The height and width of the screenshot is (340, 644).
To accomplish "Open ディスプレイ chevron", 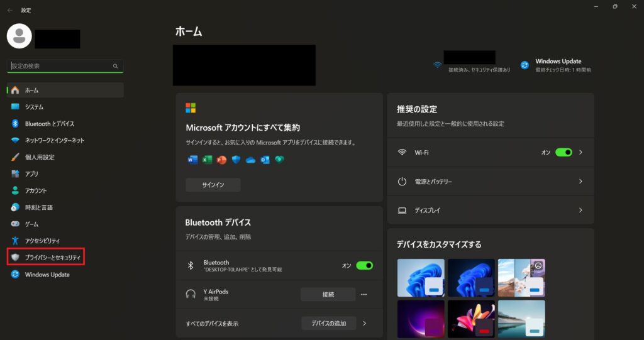I will pyautogui.click(x=580, y=211).
